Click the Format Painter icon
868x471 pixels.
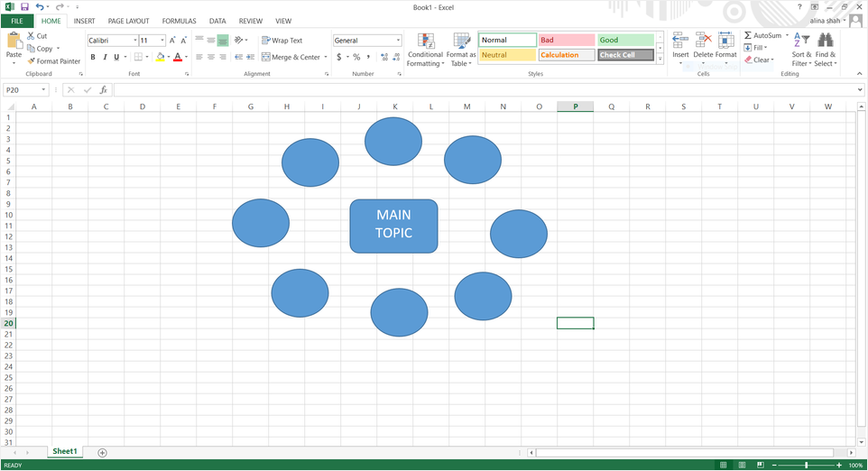pos(32,61)
